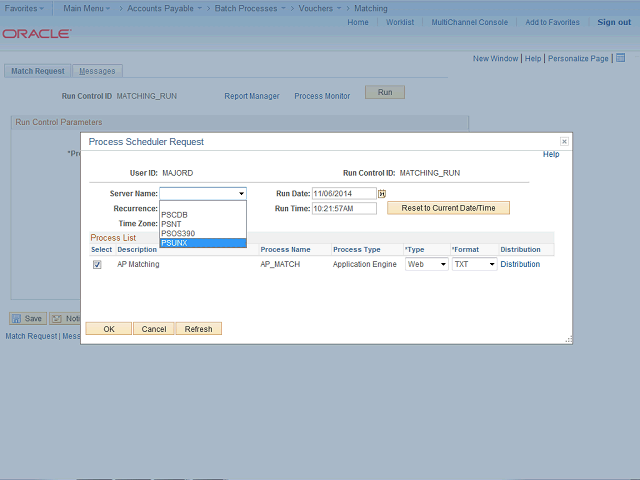
Task: Click Reset to Current Date/Time
Action: 448,208
